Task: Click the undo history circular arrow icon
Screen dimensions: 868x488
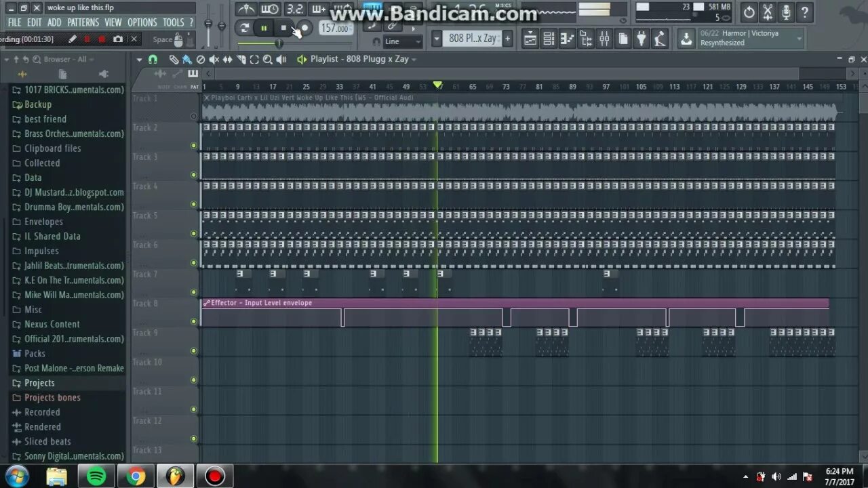Action: click(749, 12)
